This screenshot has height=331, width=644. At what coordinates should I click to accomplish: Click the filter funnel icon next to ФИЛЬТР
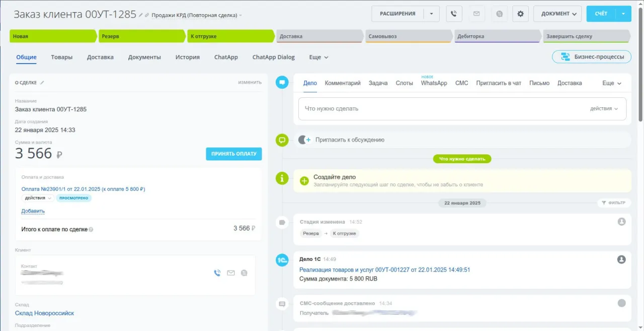[x=604, y=203]
